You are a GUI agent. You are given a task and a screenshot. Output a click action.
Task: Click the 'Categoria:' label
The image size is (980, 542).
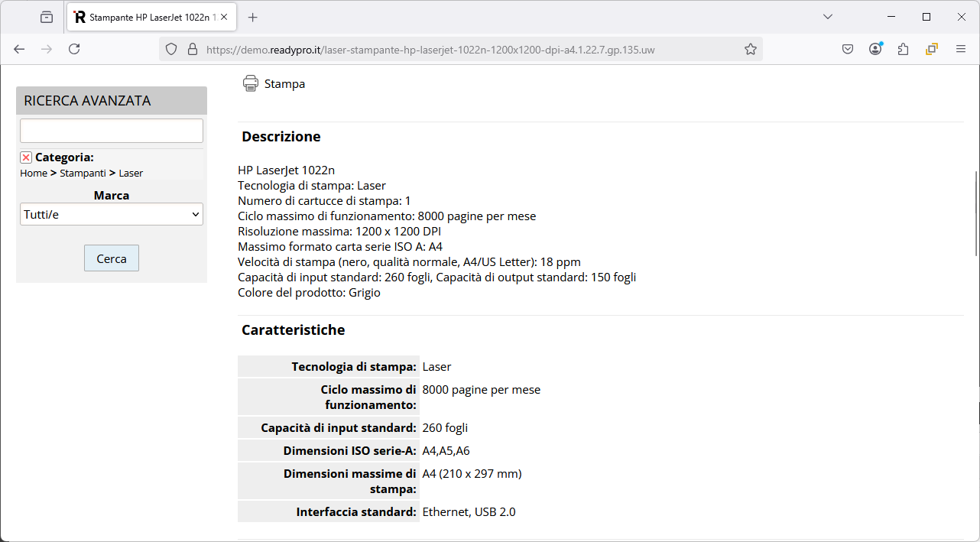64,157
